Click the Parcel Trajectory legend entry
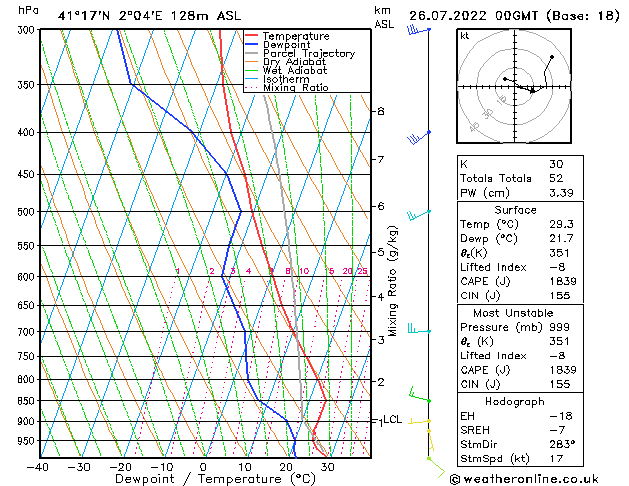 [308, 53]
